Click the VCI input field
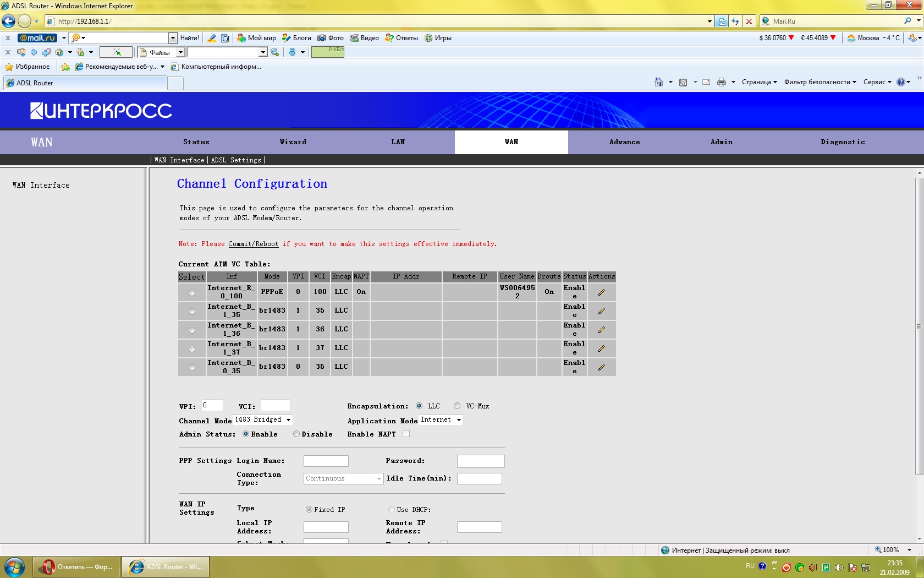Viewport: 924px width, 578px height. point(275,406)
